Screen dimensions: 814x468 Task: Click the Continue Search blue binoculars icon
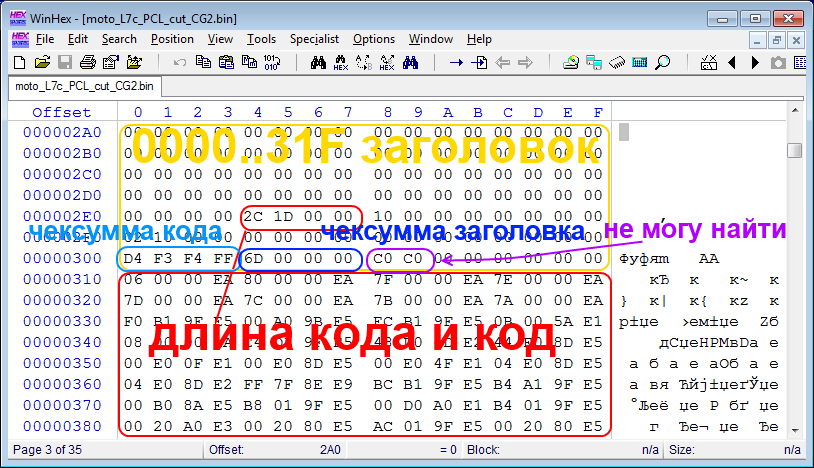(410, 63)
